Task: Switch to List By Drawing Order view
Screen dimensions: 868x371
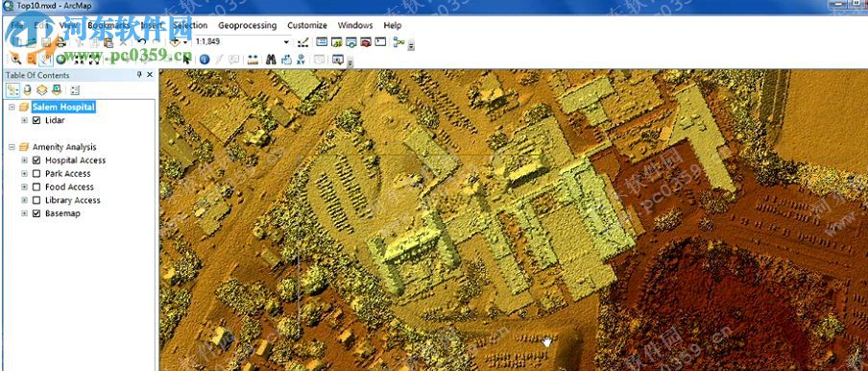Action: coord(12,89)
